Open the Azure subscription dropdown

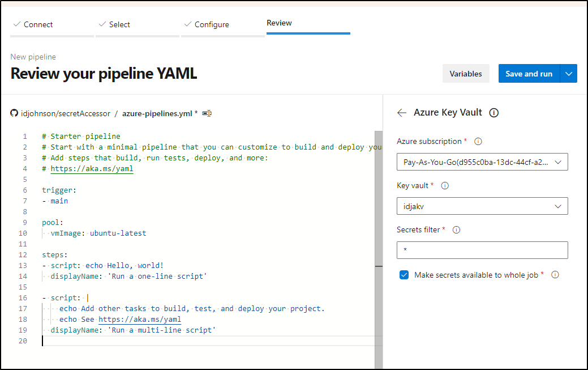482,162
